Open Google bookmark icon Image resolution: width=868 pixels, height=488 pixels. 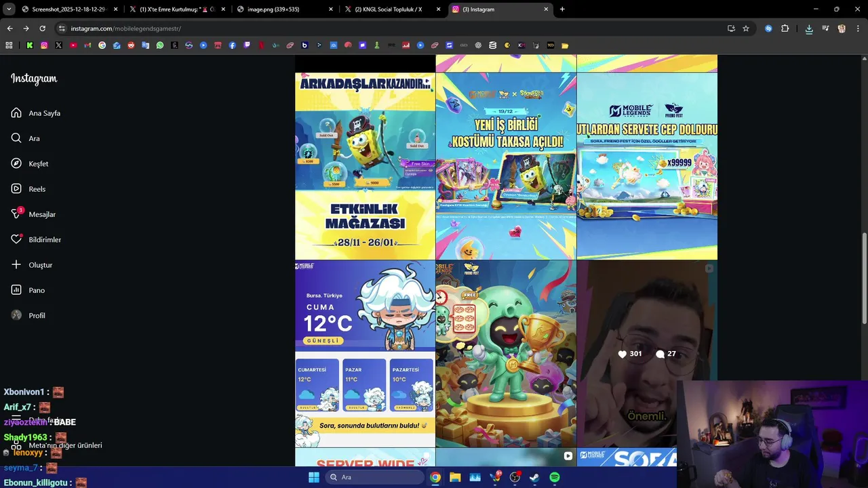(102, 45)
